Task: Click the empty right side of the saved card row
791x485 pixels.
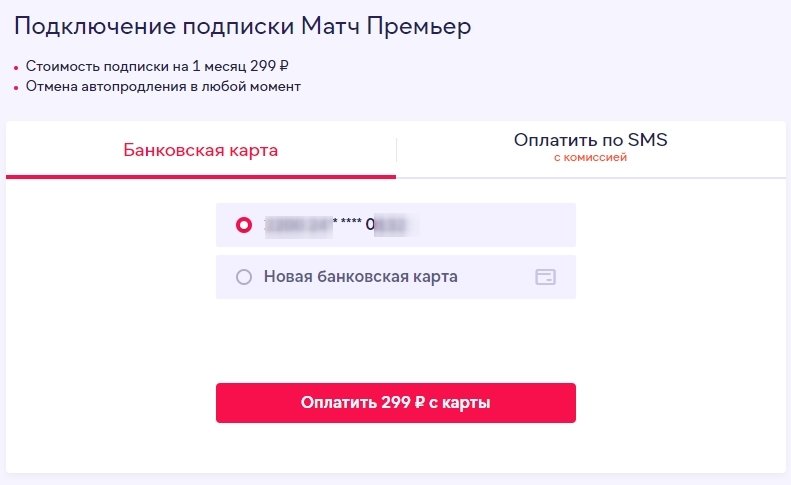Action: (500, 225)
